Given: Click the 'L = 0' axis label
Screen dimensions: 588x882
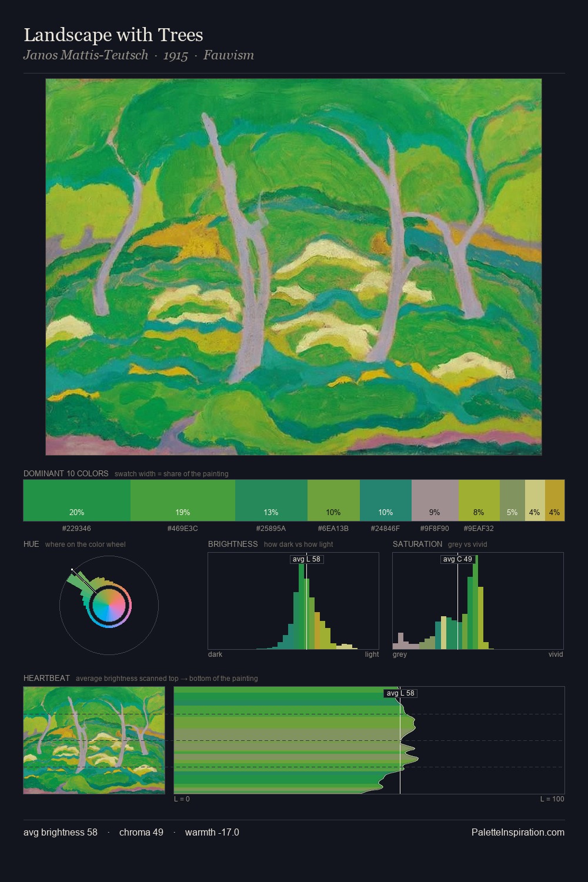Looking at the screenshot, I should [182, 799].
